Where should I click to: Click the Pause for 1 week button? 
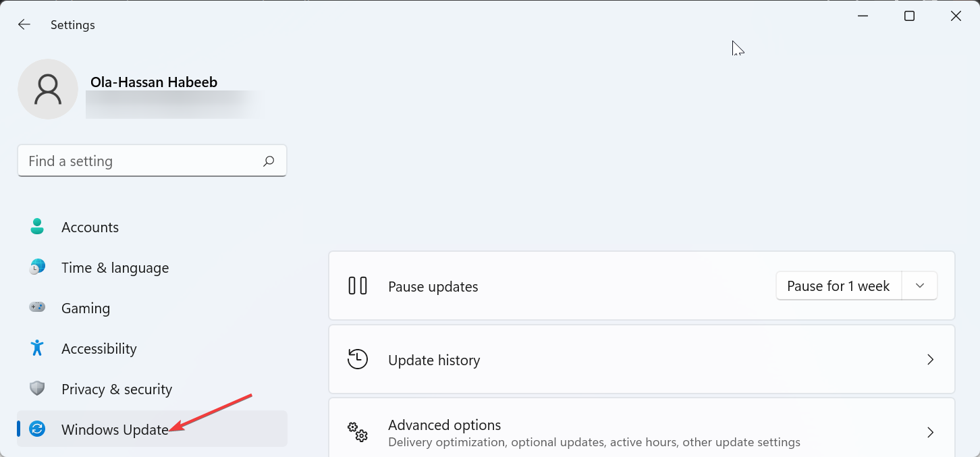tap(838, 286)
